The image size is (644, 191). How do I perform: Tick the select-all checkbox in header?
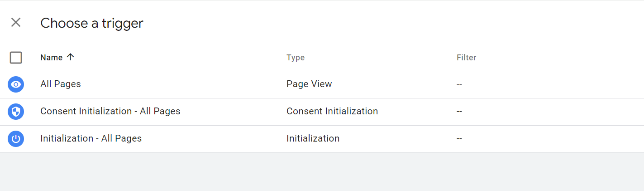[x=16, y=58]
